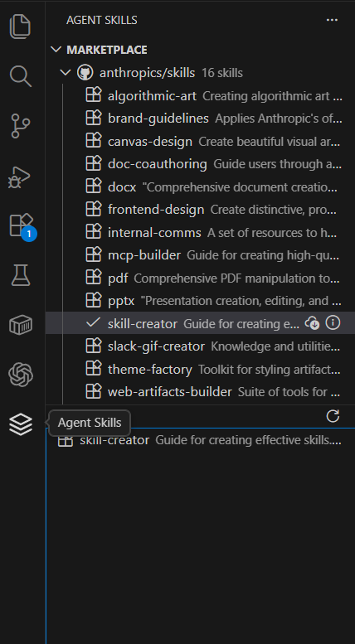Open the Explorer view in activity bar
Image resolution: width=355 pixels, height=644 pixels.
(x=20, y=27)
